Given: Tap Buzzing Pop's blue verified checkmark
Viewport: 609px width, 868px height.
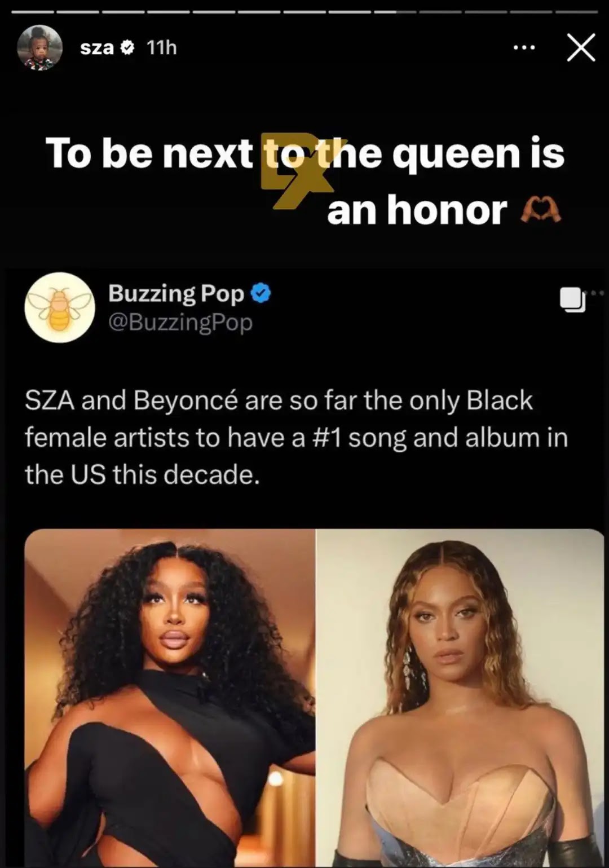Looking at the screenshot, I should (261, 293).
